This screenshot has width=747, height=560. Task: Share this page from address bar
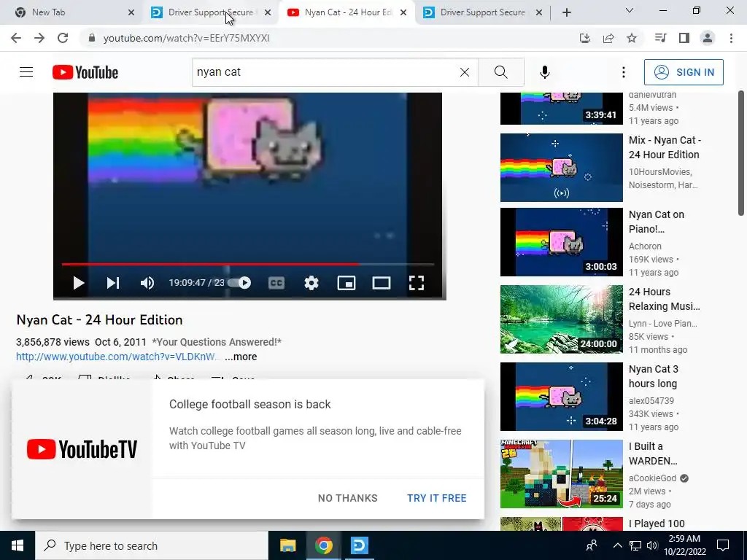click(x=608, y=38)
